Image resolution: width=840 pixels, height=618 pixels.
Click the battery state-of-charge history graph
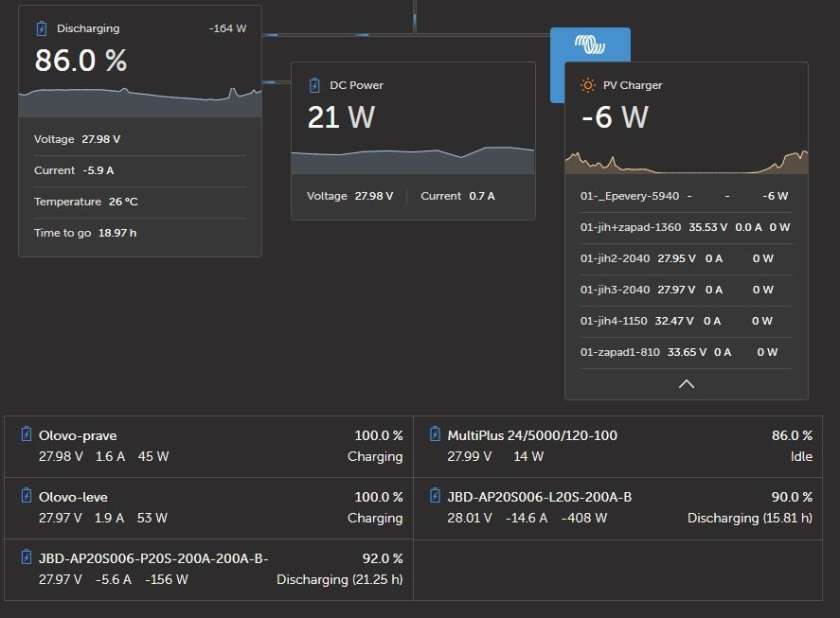pyautogui.click(x=140, y=102)
